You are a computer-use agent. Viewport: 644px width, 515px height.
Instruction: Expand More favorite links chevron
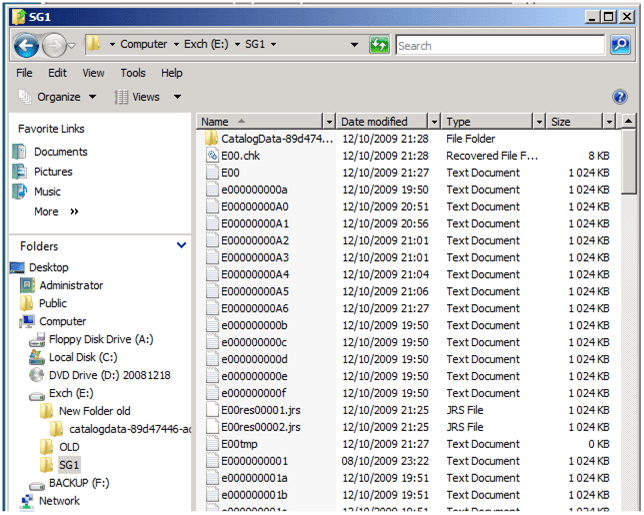tap(74, 212)
